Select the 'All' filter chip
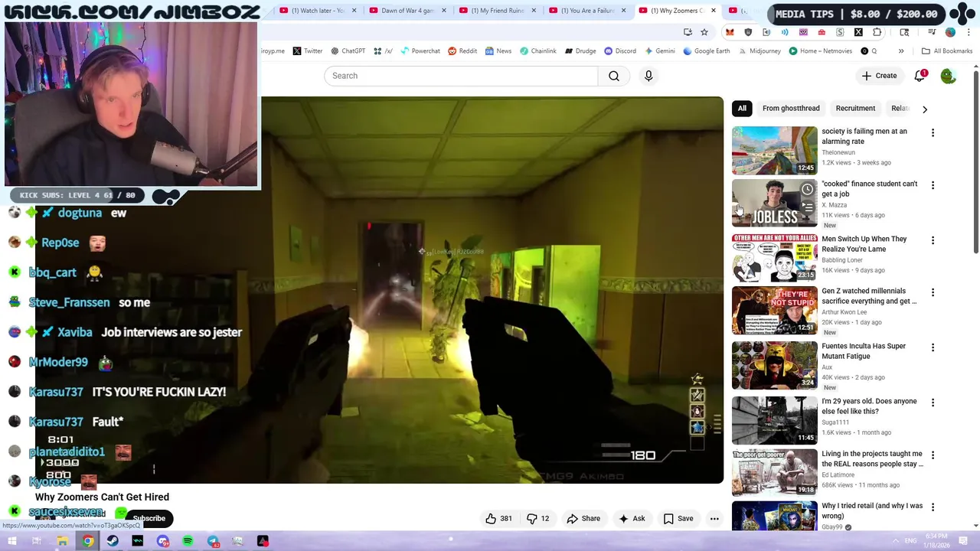Viewport: 980px width, 551px height. pos(742,109)
